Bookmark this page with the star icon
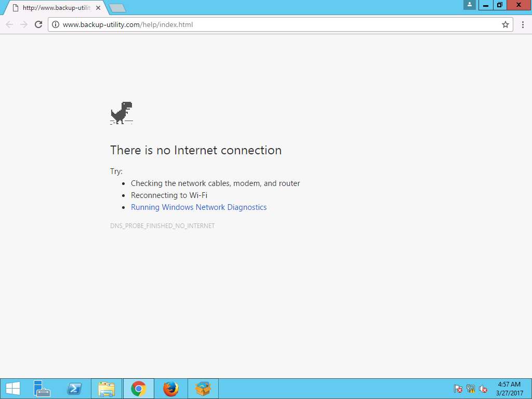The height and width of the screenshot is (399, 532). pos(505,24)
